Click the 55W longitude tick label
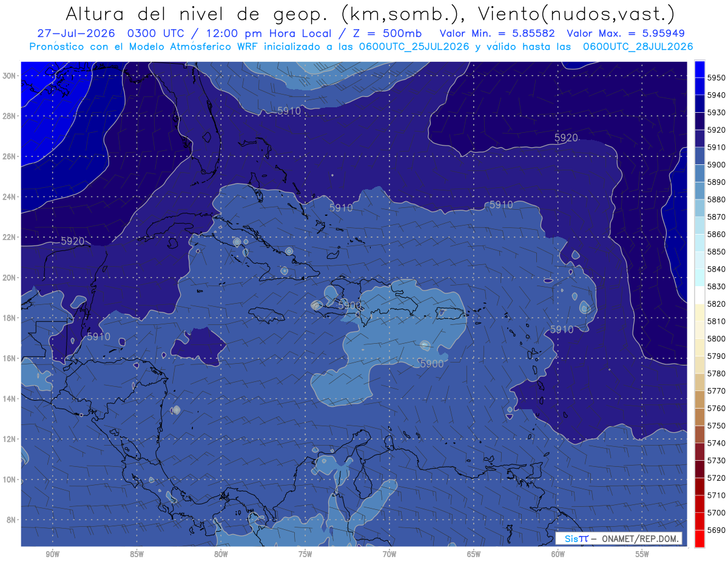 coord(642,554)
